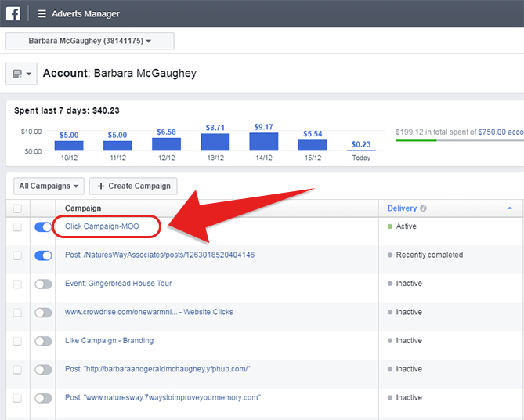This screenshot has width=524, height=420.
Task: Tick the select-all campaigns checkbox
Action: click(x=17, y=208)
